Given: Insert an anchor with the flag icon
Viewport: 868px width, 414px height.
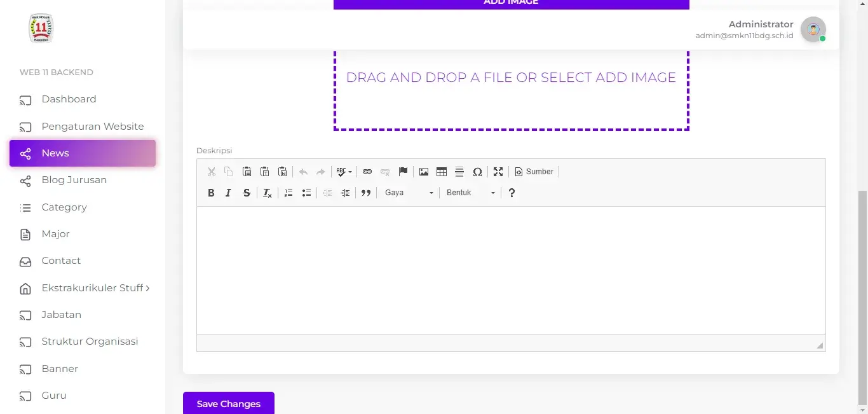Looking at the screenshot, I should coord(403,172).
